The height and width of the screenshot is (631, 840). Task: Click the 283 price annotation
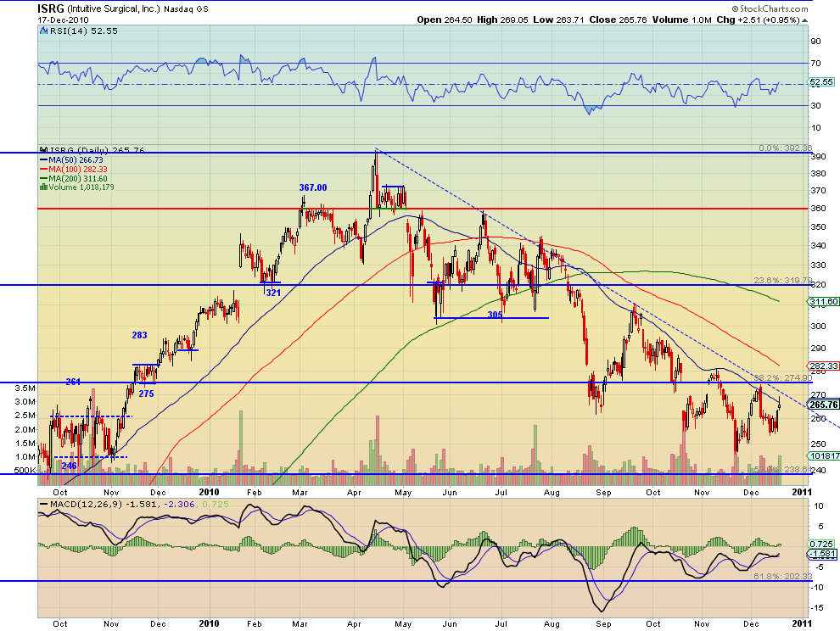(139, 335)
